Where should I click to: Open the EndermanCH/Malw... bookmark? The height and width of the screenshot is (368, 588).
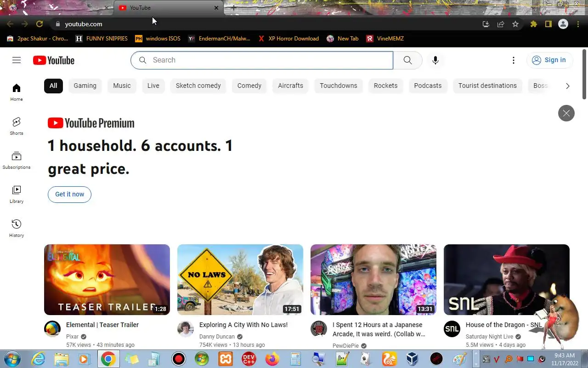point(219,39)
